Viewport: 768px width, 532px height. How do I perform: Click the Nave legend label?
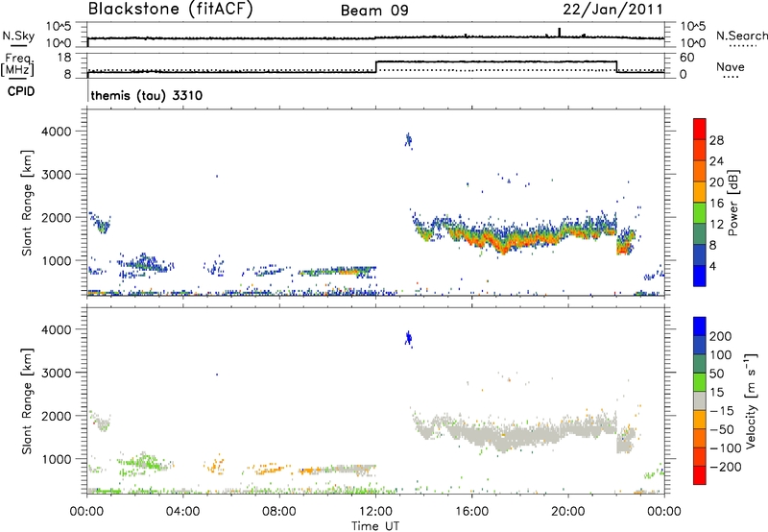click(731, 67)
